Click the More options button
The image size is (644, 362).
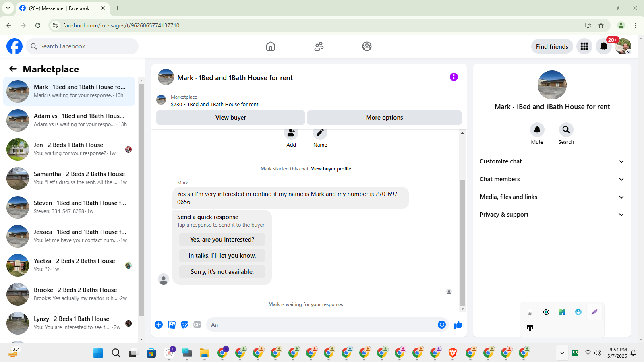click(x=384, y=118)
